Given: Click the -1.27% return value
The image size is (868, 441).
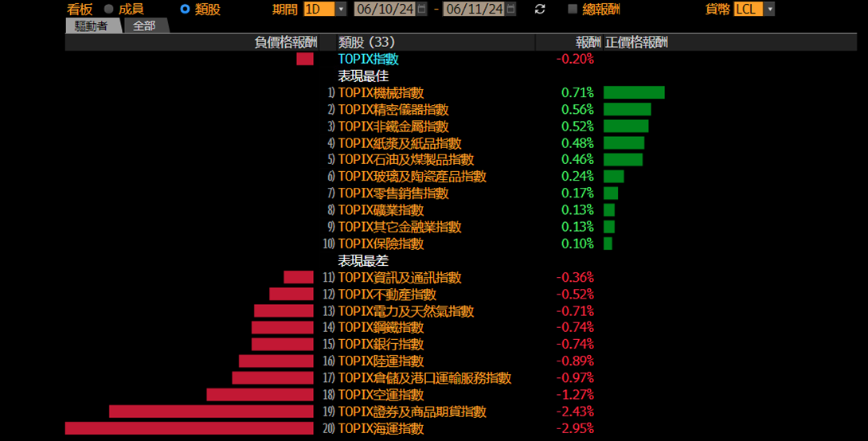Looking at the screenshot, I should [x=575, y=395].
